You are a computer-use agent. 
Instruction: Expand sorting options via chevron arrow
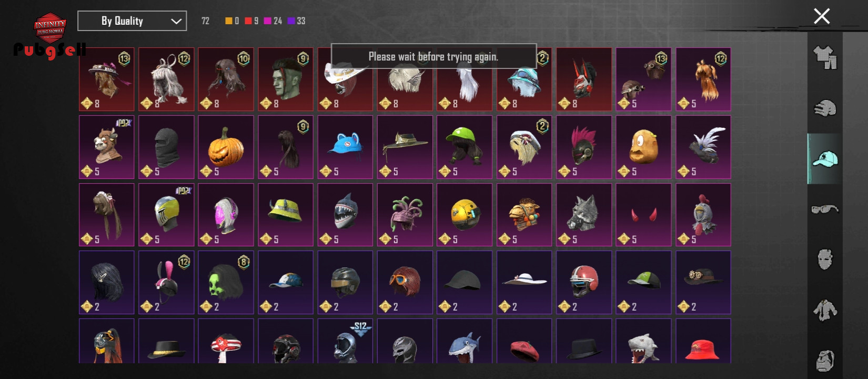click(176, 22)
